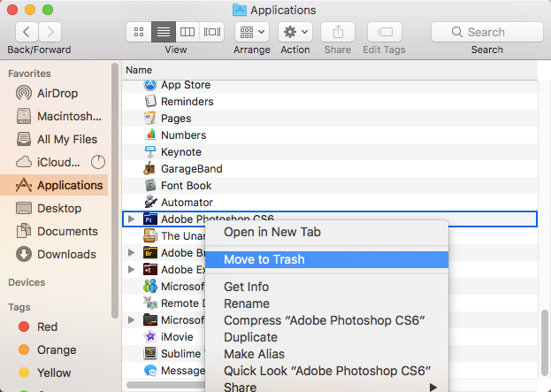Select the Remote Desktop app row
The height and width of the screenshot is (392, 551).
(164, 304)
